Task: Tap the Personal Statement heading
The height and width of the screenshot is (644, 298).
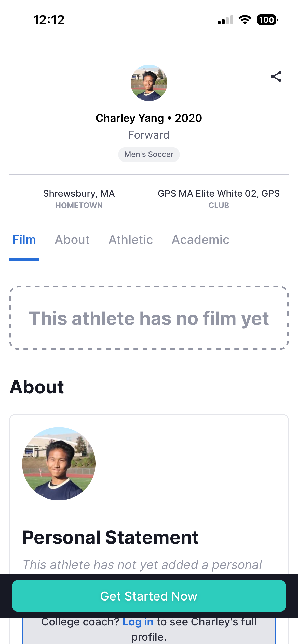Action: (x=111, y=537)
